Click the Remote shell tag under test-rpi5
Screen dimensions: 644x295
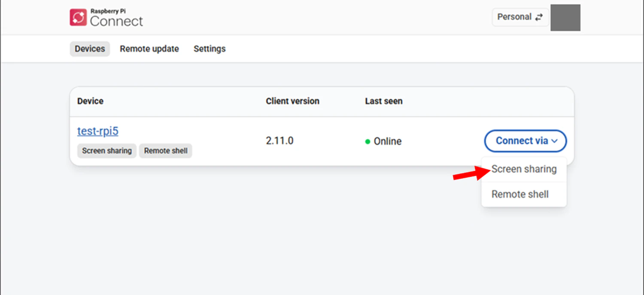pyautogui.click(x=166, y=151)
